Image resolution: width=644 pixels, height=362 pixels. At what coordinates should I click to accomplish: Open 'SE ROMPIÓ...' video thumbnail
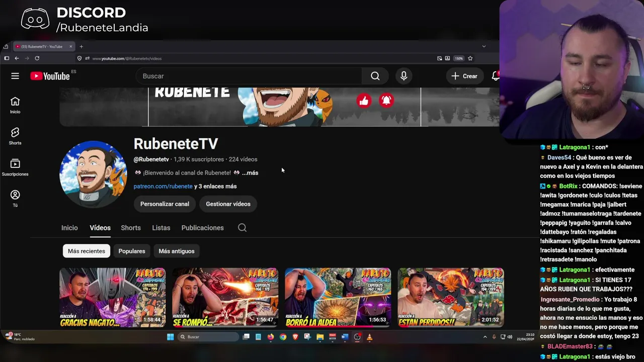coord(225,297)
